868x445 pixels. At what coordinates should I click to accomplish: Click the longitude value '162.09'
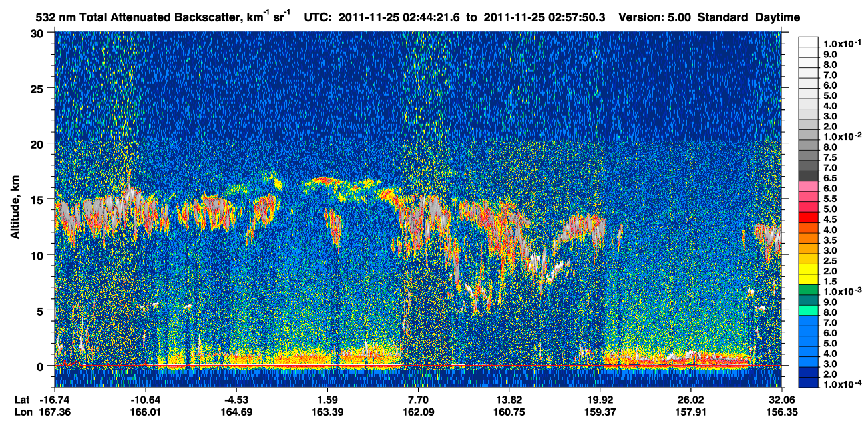coord(418,412)
